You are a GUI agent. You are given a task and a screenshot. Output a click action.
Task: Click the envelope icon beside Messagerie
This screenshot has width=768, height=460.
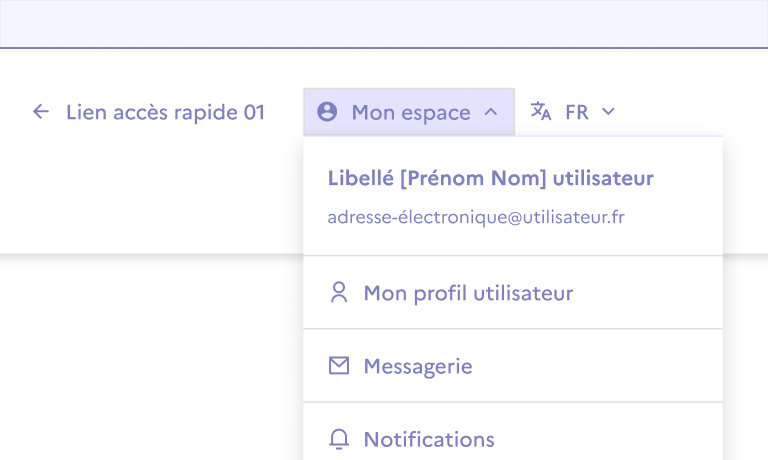click(339, 366)
